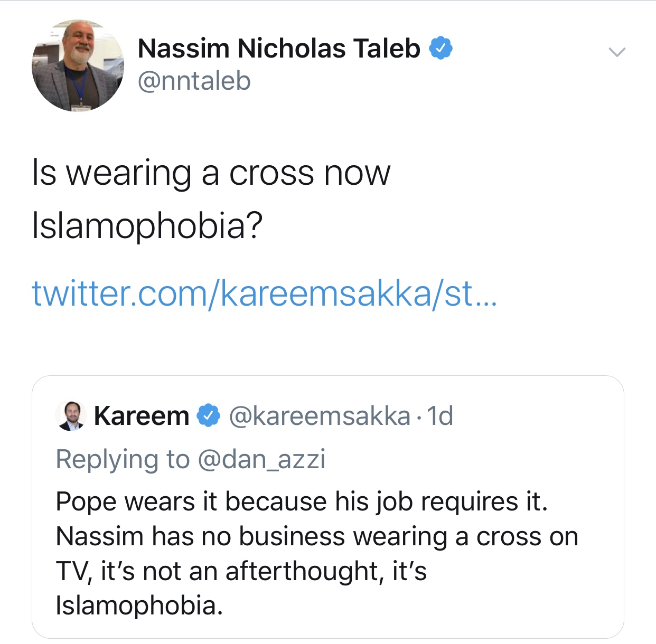Viewport: 656px width, 644px height.
Task: Click the @kareemsakka handle
Action: click(x=320, y=416)
